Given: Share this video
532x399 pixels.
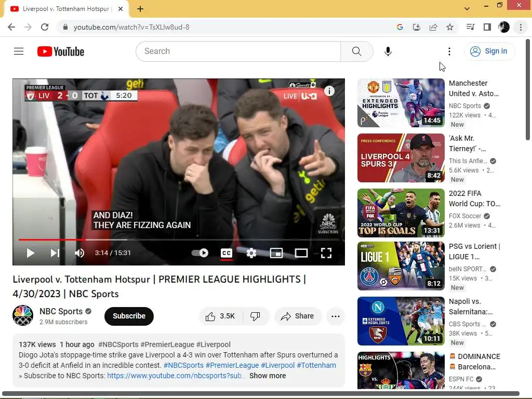Looking at the screenshot, I should [298, 316].
